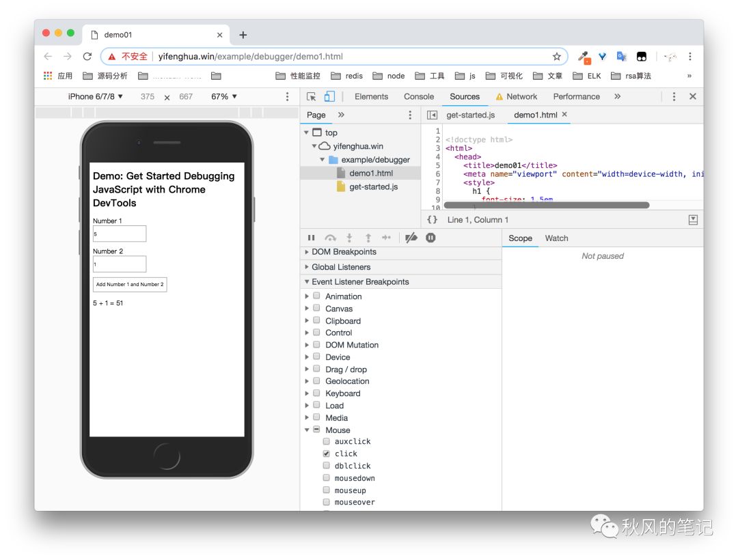This screenshot has height=560, width=738.
Task: Open device toolbar more options menu
Action: 287,96
